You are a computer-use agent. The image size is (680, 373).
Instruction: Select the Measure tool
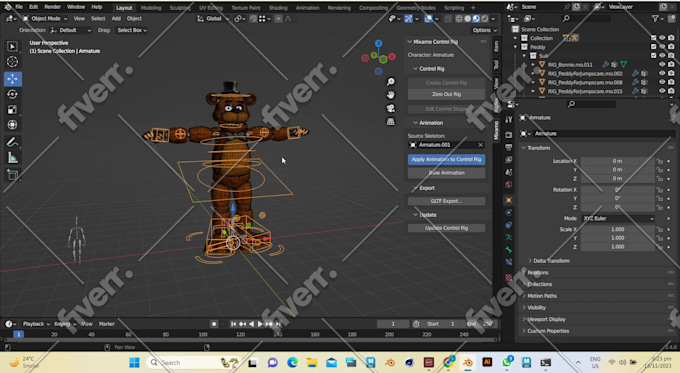pos(12,157)
